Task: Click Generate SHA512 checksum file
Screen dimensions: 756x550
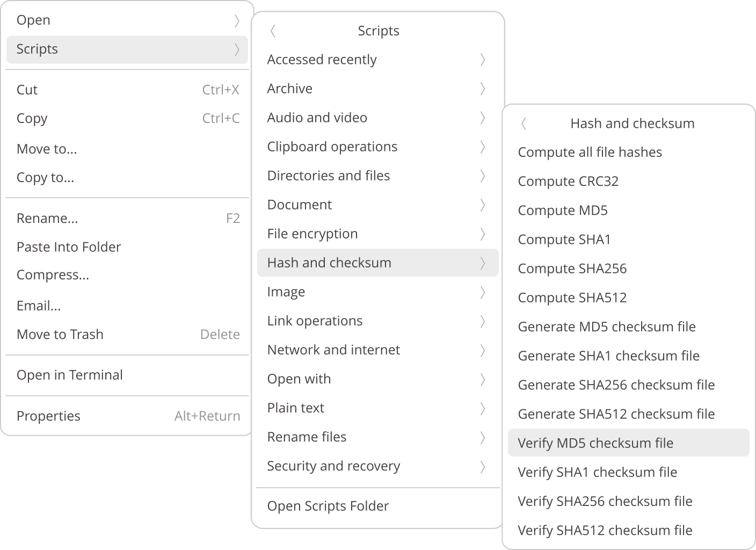Action: tap(616, 414)
